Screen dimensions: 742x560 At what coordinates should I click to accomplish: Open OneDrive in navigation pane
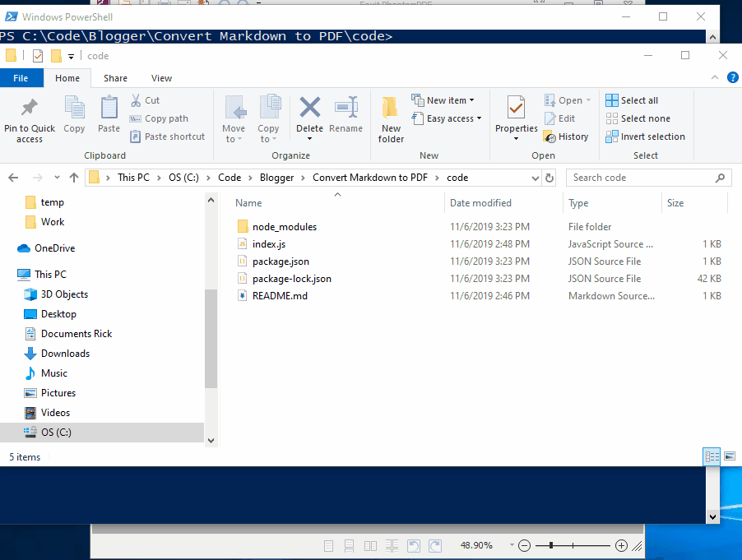[54, 248]
